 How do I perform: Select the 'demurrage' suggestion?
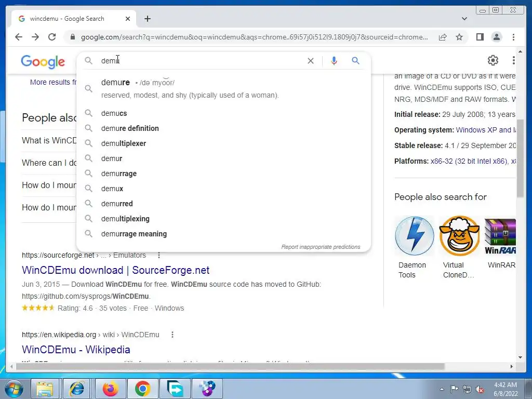tap(223, 174)
